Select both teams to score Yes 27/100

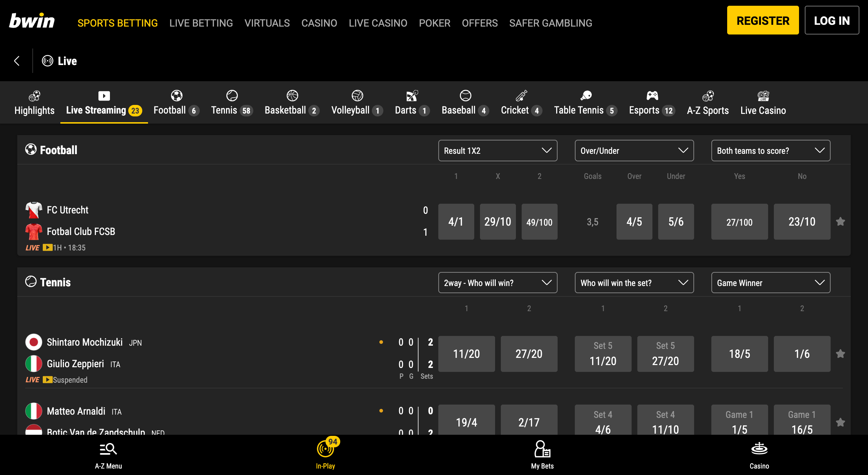click(739, 222)
